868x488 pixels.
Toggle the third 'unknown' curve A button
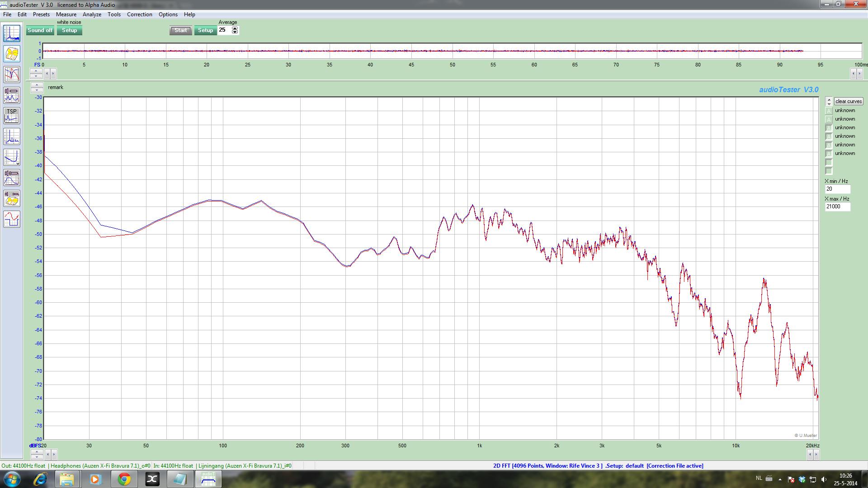(x=829, y=128)
